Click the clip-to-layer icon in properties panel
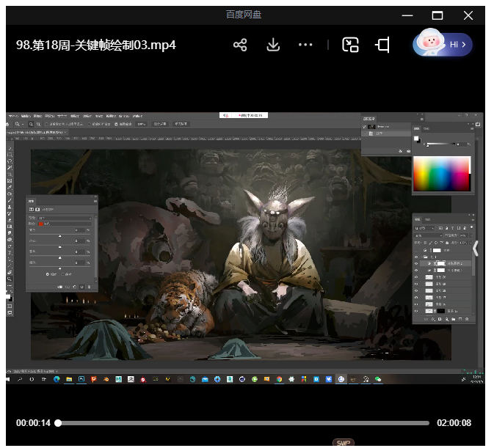 tap(59, 287)
